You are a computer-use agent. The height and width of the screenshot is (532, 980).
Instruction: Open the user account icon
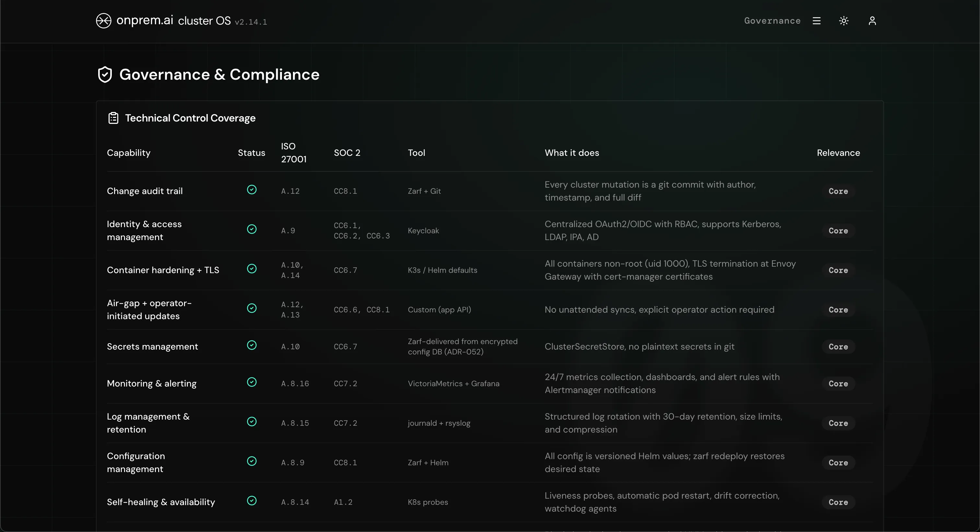(x=872, y=21)
